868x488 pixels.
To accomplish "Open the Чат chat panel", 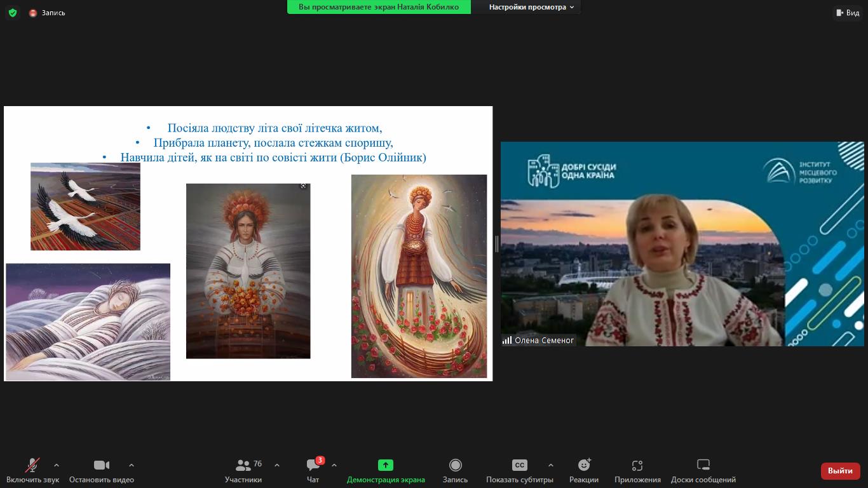I will (x=313, y=471).
